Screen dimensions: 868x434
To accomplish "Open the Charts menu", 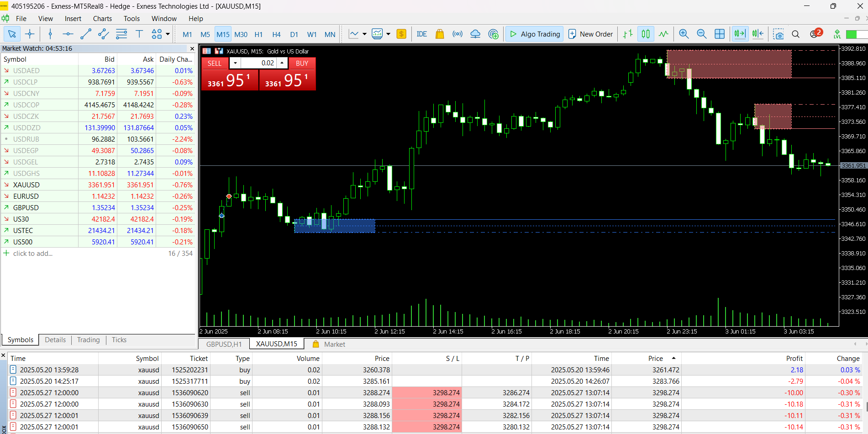I will coord(102,19).
